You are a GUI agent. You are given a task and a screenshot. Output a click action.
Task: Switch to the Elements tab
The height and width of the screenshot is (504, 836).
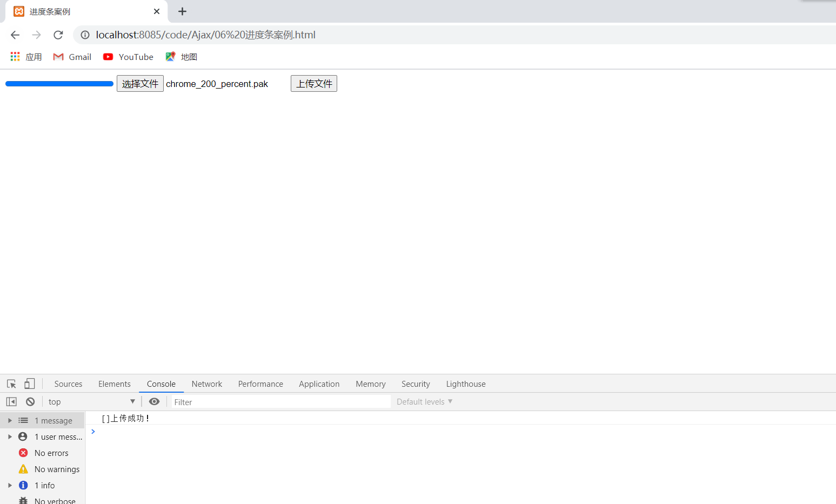coord(115,384)
